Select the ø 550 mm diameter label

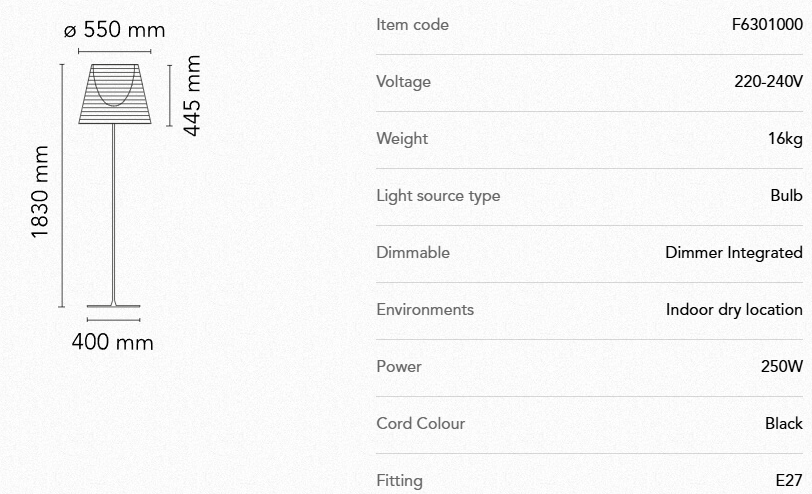coord(114,30)
